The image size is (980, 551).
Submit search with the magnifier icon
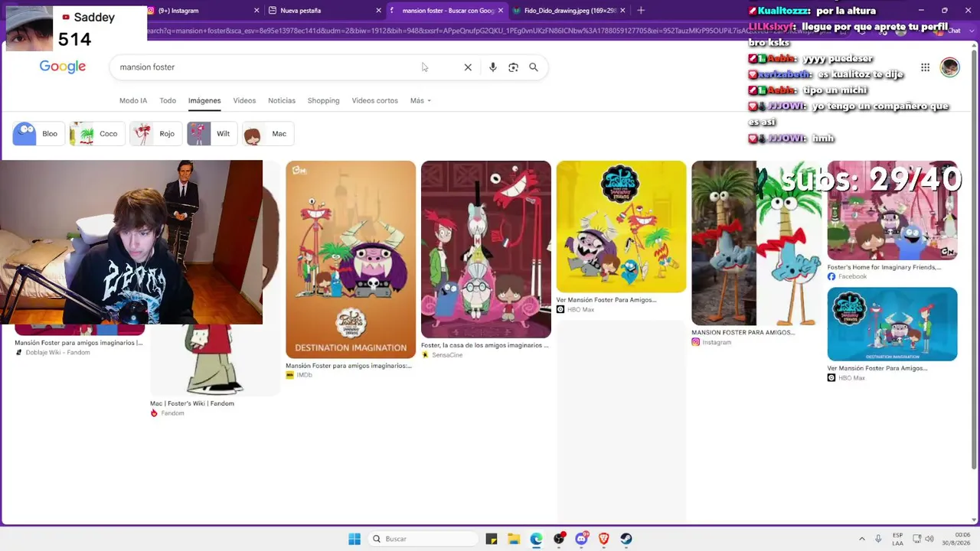coord(534,67)
